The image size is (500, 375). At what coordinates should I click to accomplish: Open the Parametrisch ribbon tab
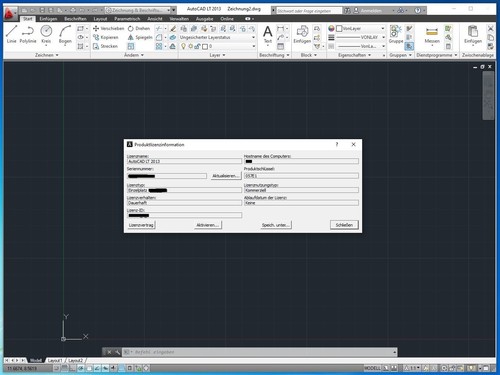[x=127, y=19]
